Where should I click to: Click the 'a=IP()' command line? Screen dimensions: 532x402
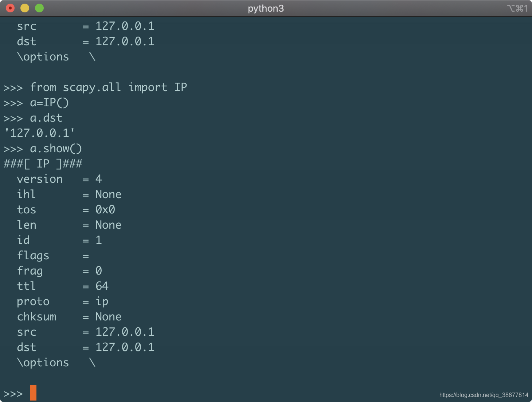coord(36,103)
